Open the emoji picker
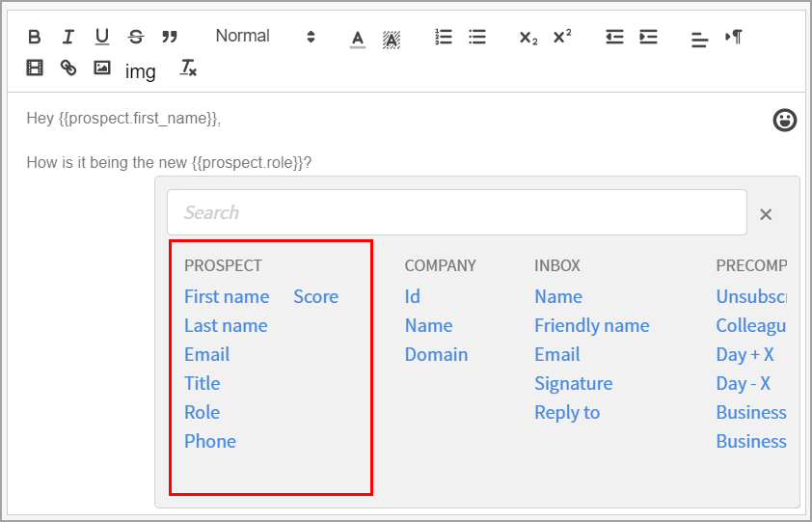812x522 pixels. pyautogui.click(x=785, y=120)
